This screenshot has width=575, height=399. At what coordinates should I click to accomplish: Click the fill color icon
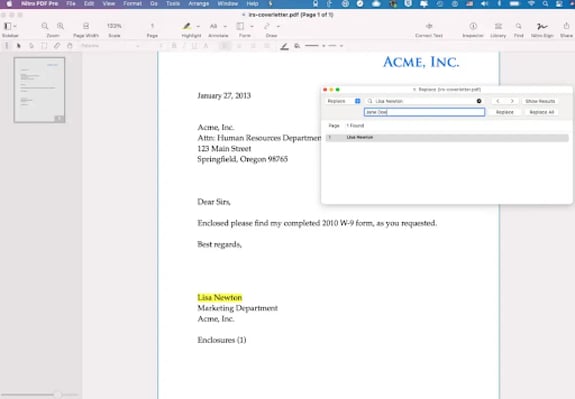[297, 46]
